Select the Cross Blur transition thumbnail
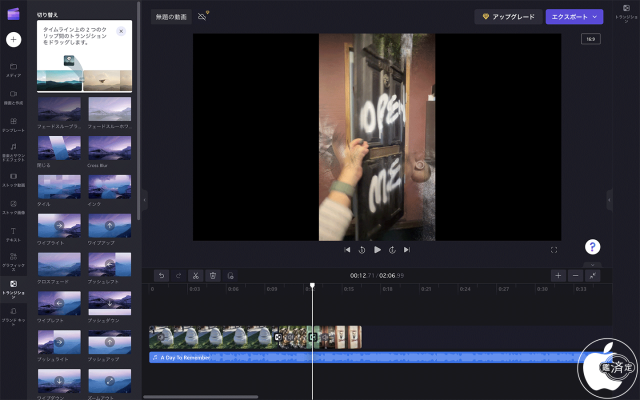640x400 pixels. pos(109,149)
